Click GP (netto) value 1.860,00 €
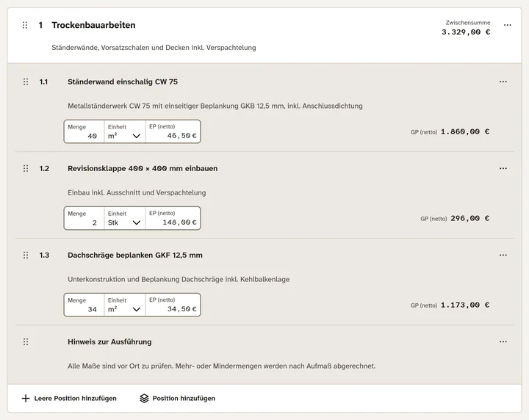 tap(465, 131)
